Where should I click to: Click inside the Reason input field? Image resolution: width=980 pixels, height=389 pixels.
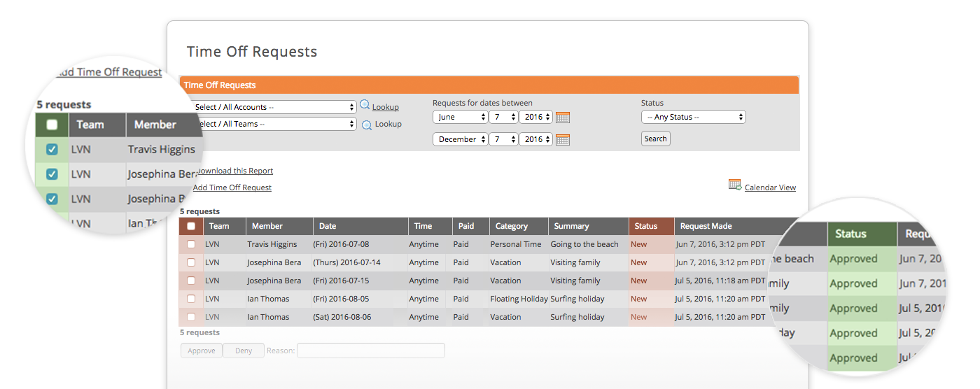click(x=371, y=351)
